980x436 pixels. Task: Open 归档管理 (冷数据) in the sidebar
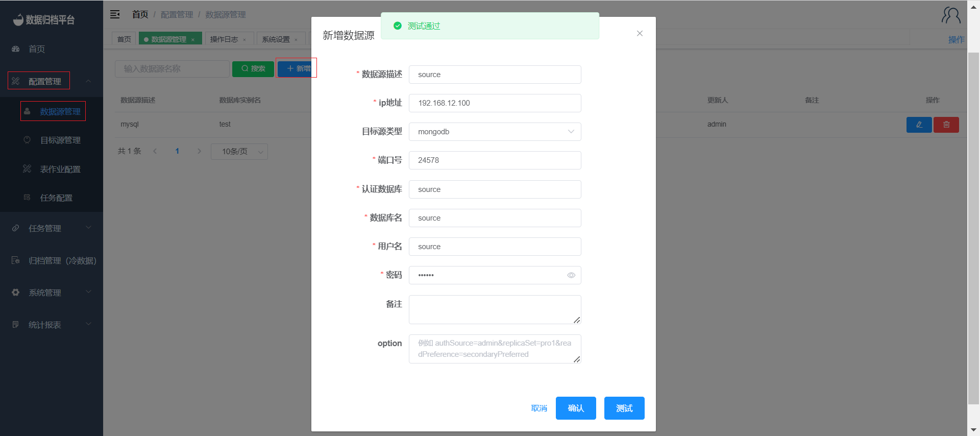[x=62, y=260]
